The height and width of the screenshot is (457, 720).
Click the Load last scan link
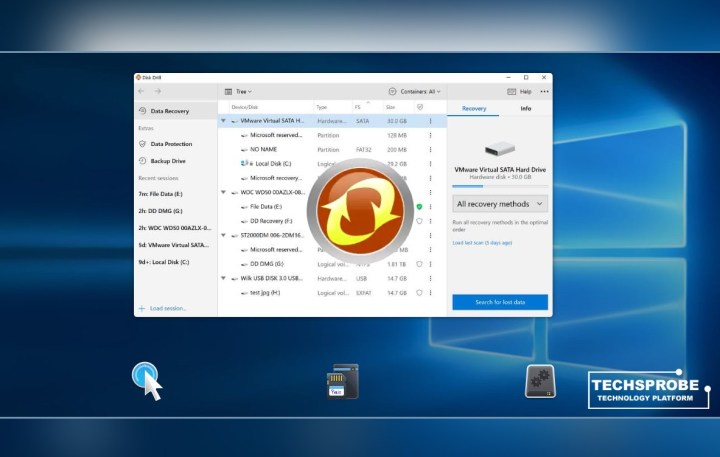click(x=482, y=243)
